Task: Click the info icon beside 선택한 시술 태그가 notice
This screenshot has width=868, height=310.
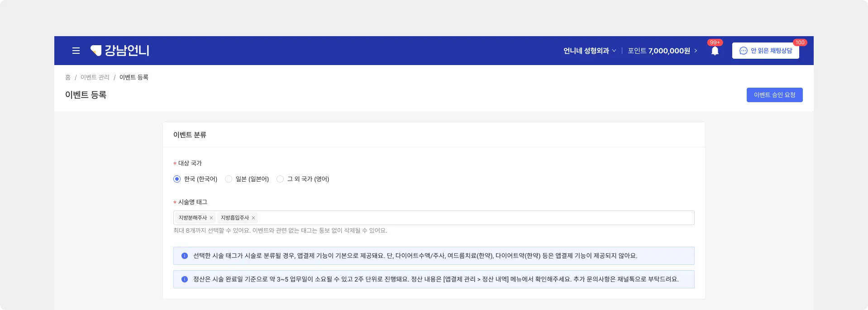Action: point(185,256)
